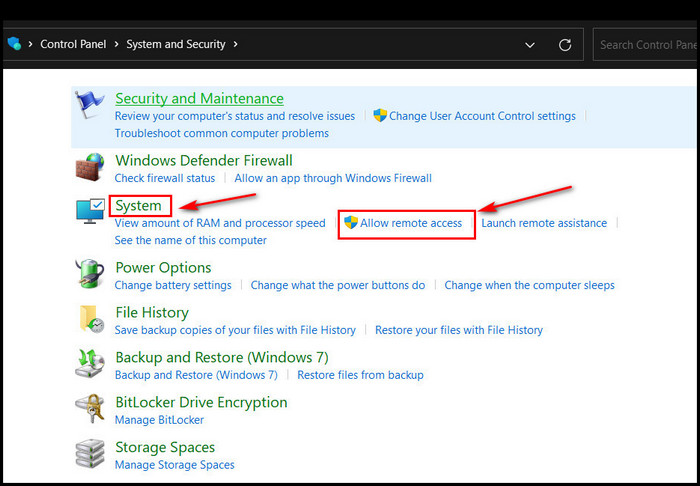700x486 pixels.
Task: Click Change battery settings
Action: pyautogui.click(x=173, y=285)
